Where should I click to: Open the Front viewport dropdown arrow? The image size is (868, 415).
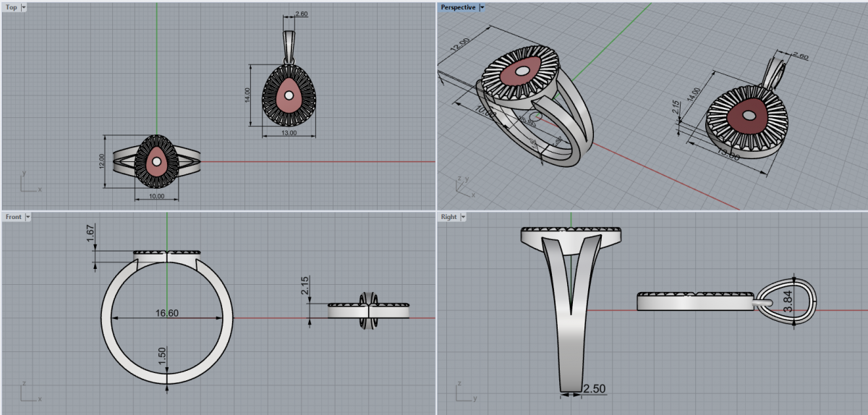pos(30,216)
